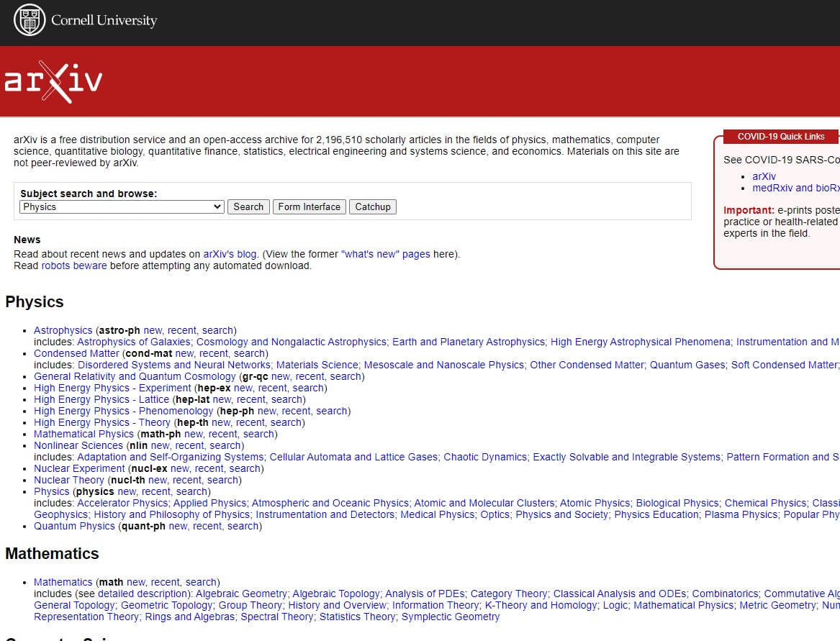Open Earth and Planetary Astrophysics link
The image size is (840, 641).
click(469, 342)
